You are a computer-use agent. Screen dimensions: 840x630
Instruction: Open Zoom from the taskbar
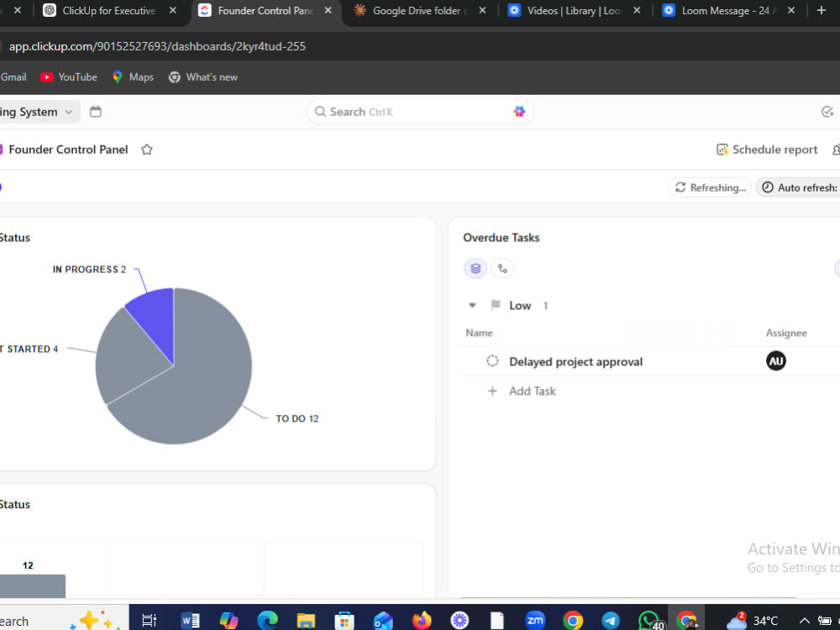coord(534,621)
